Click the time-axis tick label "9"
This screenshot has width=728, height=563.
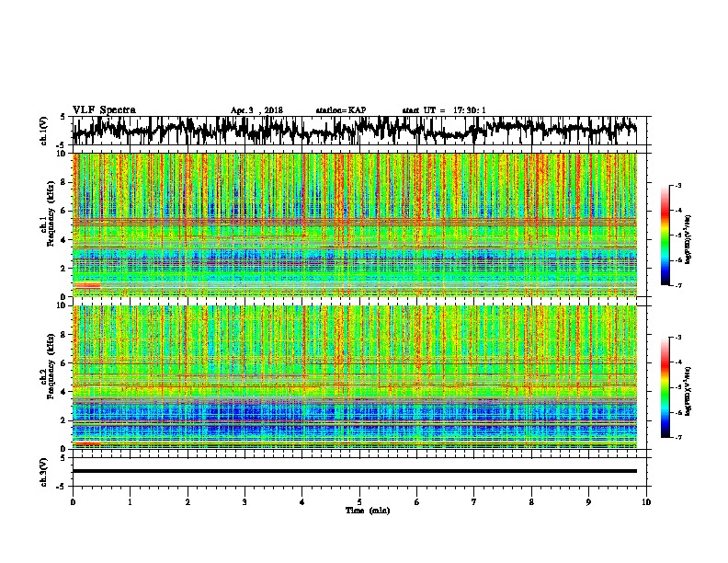588,501
